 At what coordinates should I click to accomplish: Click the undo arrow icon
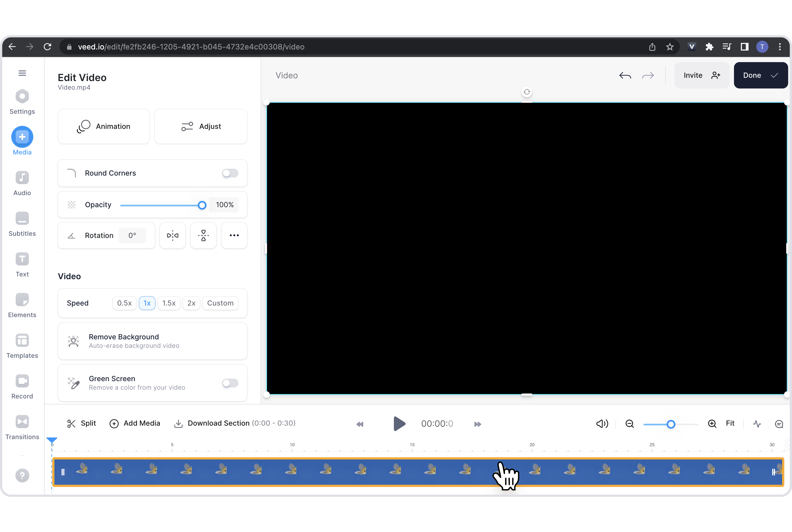pos(625,75)
